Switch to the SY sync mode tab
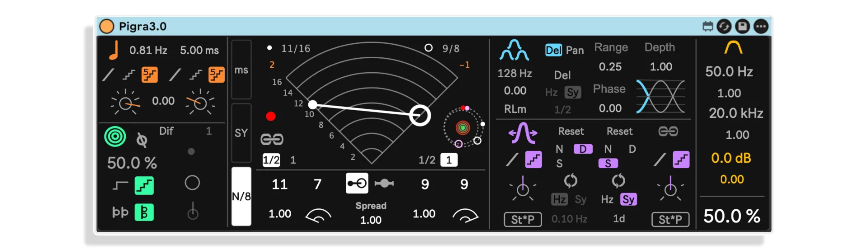The image size is (868, 249). tap(241, 133)
